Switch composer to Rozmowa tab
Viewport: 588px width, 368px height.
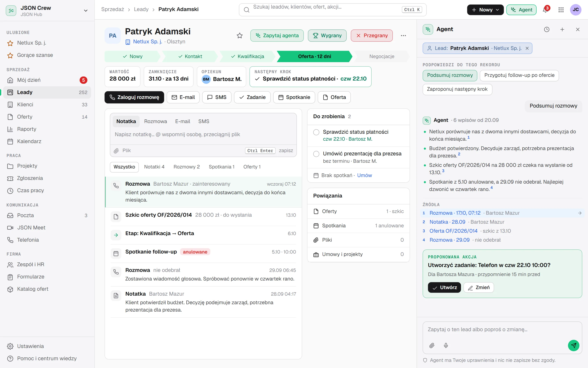(156, 121)
